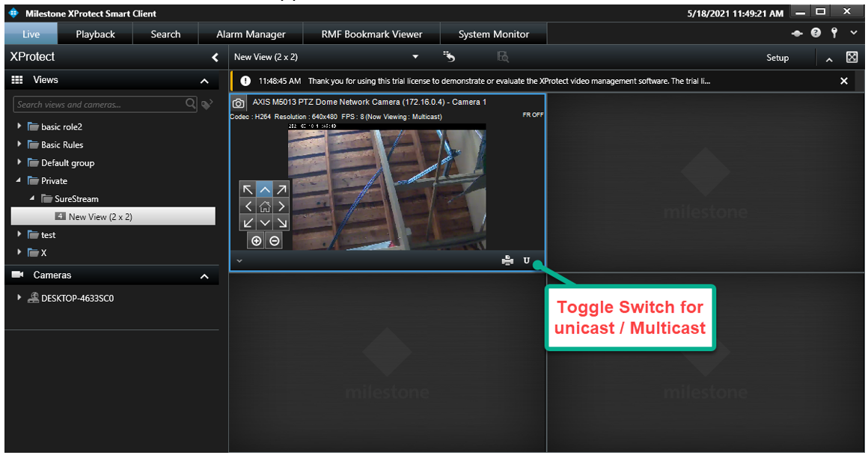Viewport: 868px width, 455px height.
Task: Collapse the XProtect side panel
Action: pos(215,58)
